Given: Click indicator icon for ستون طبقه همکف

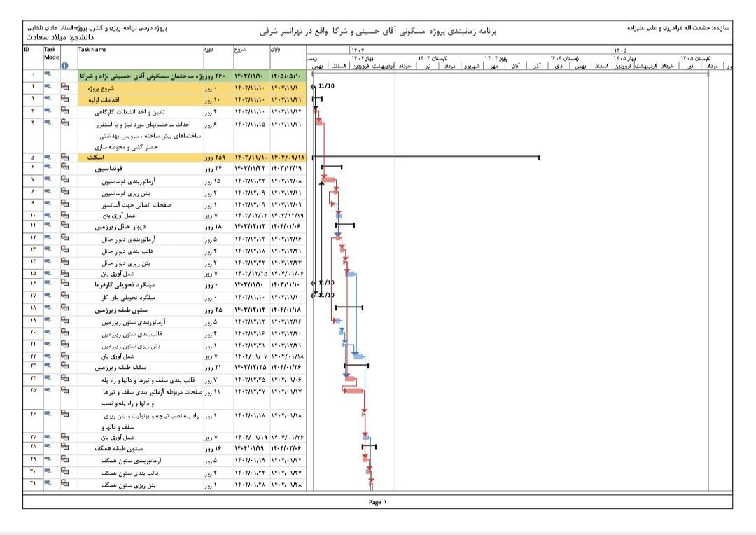Looking at the screenshot, I should [x=66, y=447].
